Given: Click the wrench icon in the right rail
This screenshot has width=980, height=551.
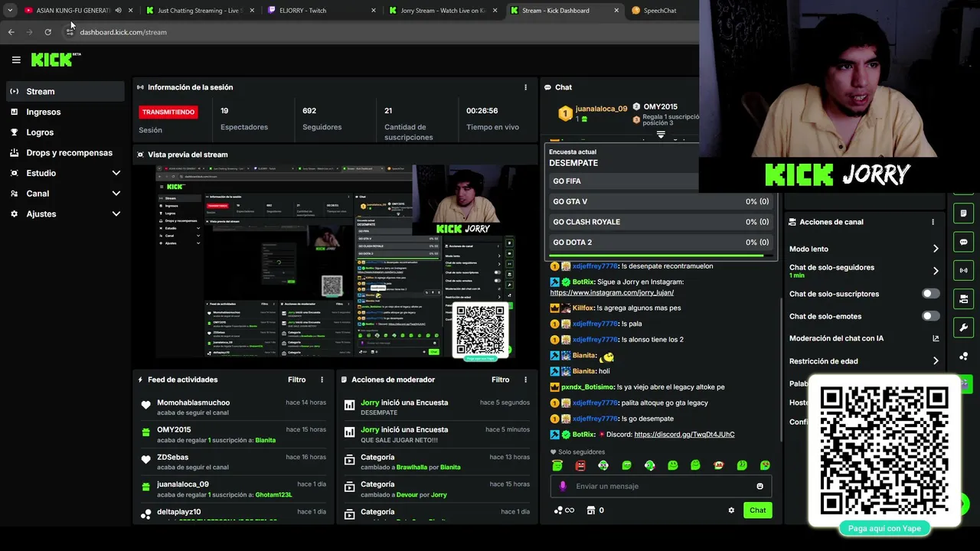Looking at the screenshot, I should tap(963, 328).
